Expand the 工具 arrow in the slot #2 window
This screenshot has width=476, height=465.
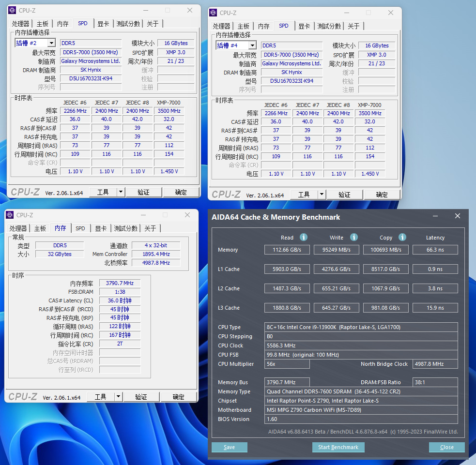[x=121, y=192]
